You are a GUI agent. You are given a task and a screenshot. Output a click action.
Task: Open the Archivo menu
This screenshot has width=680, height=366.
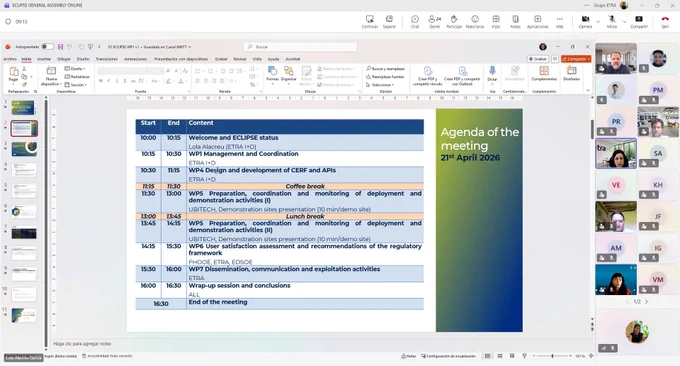click(x=10, y=59)
